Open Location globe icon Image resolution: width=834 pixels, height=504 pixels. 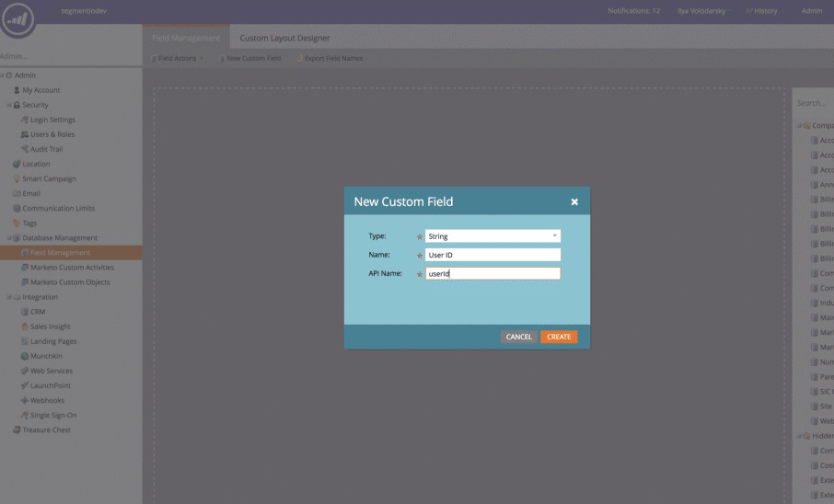17,164
